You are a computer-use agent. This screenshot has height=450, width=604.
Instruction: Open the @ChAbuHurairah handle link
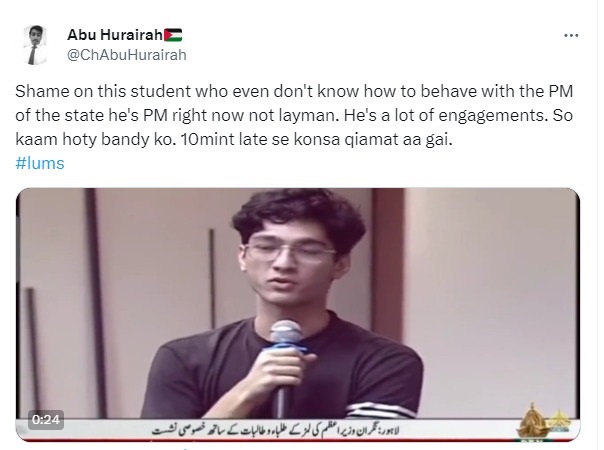click(x=127, y=55)
